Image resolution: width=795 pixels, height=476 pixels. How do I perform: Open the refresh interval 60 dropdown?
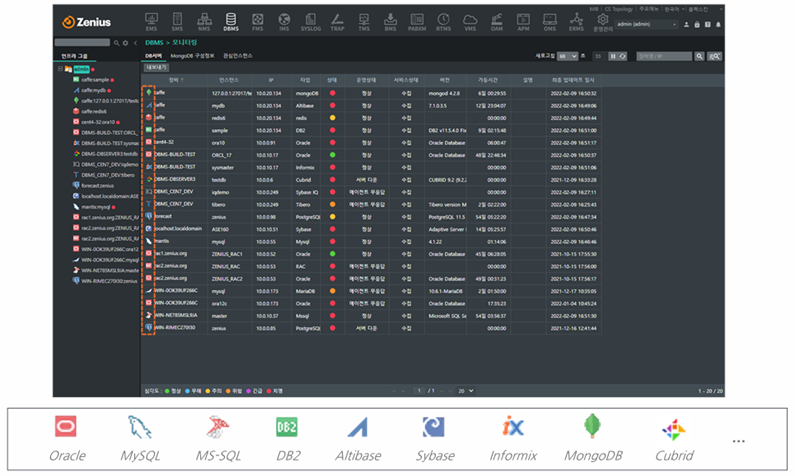(567, 56)
